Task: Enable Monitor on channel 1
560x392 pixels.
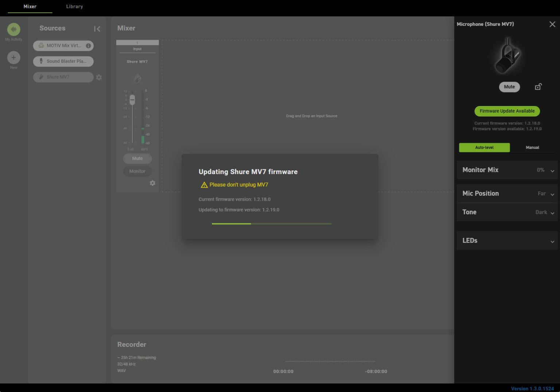Action: 137,171
